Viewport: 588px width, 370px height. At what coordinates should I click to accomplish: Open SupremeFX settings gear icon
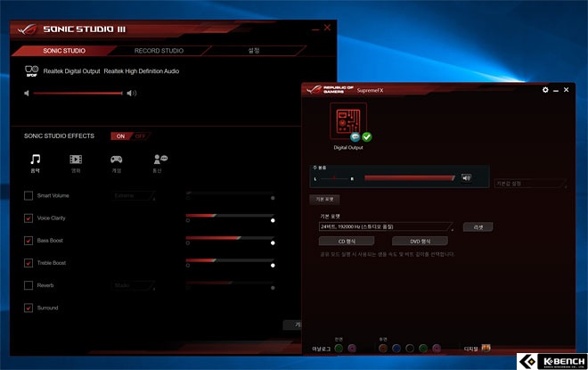click(x=545, y=90)
